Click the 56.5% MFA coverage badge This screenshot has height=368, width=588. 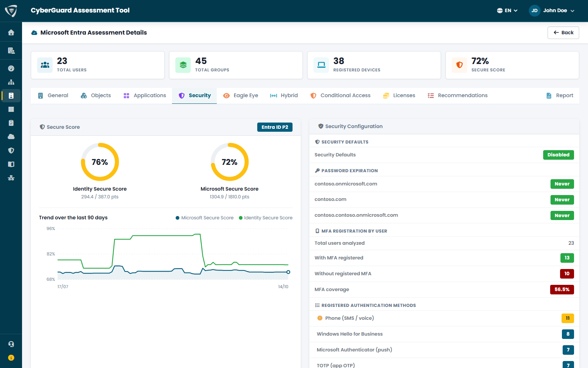562,290
